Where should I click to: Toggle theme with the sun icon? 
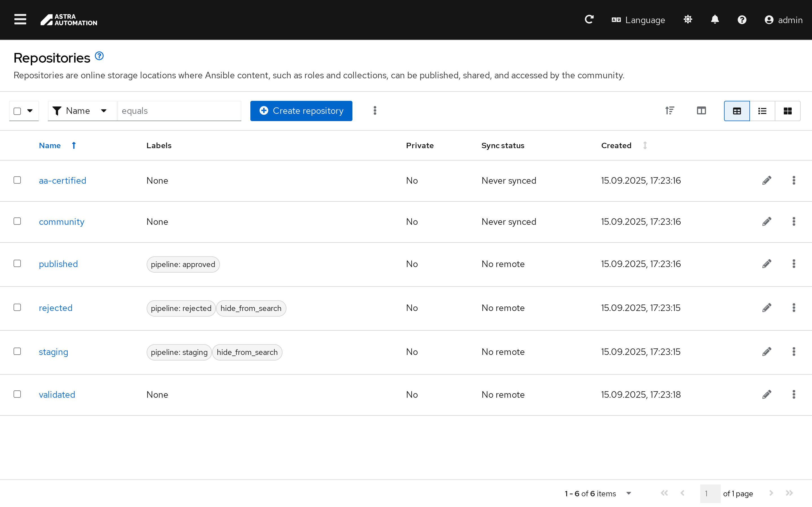687,19
